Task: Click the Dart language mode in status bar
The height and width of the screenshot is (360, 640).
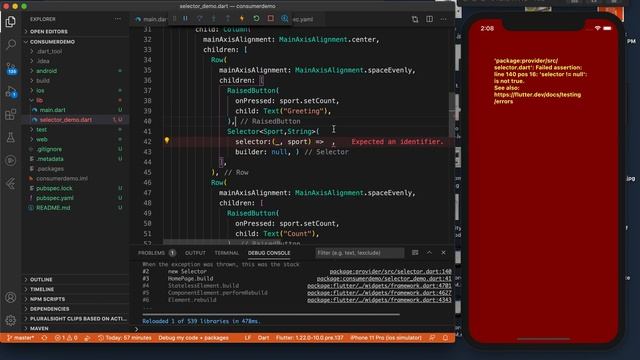Action: (x=263, y=338)
